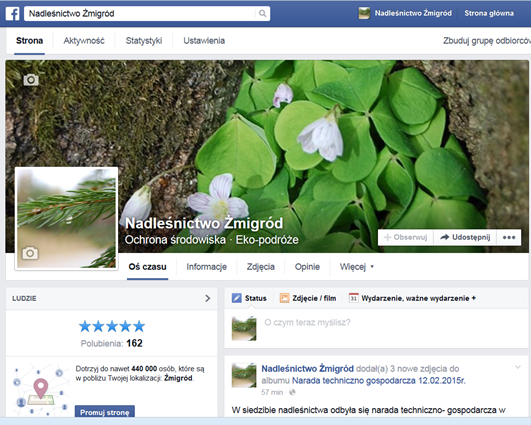Expand the LUDZIE section arrow

pyautogui.click(x=208, y=298)
